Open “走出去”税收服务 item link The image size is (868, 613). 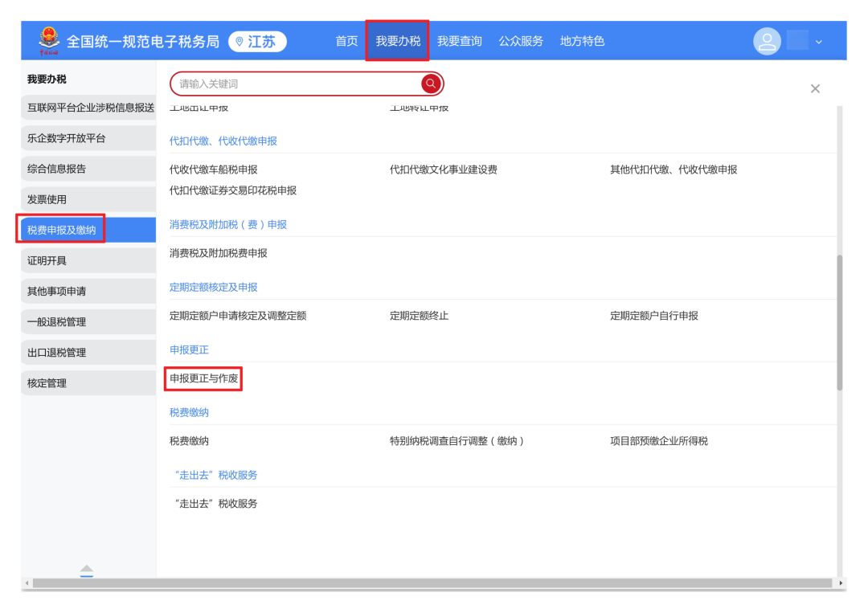click(216, 504)
